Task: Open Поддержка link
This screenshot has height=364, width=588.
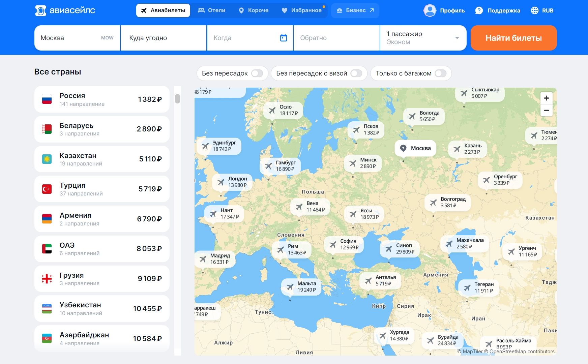Action: pyautogui.click(x=504, y=10)
